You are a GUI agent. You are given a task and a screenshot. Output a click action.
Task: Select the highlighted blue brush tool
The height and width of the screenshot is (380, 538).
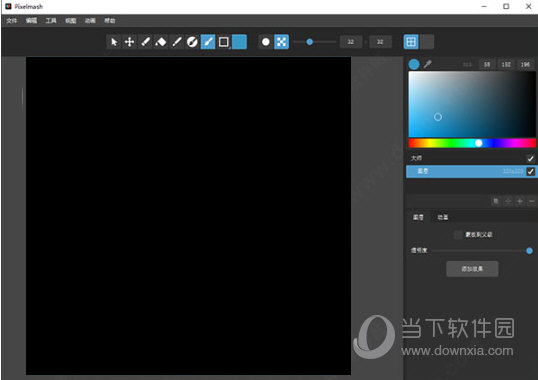point(208,42)
